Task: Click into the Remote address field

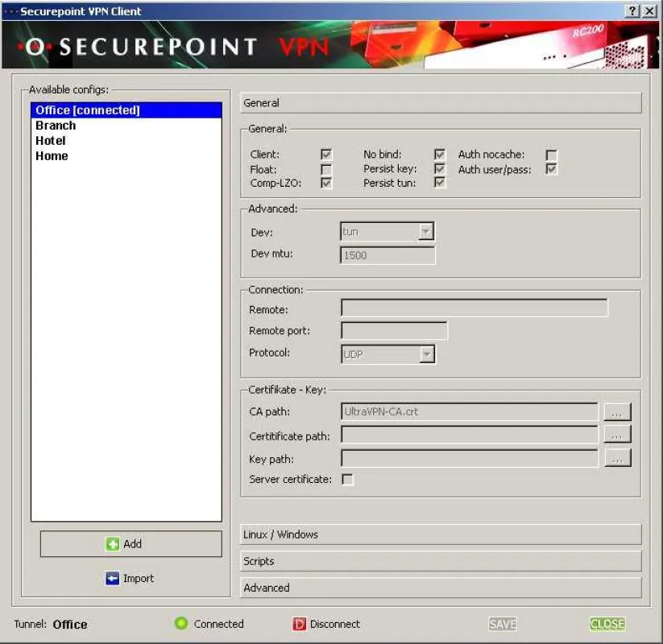Action: tap(474, 308)
